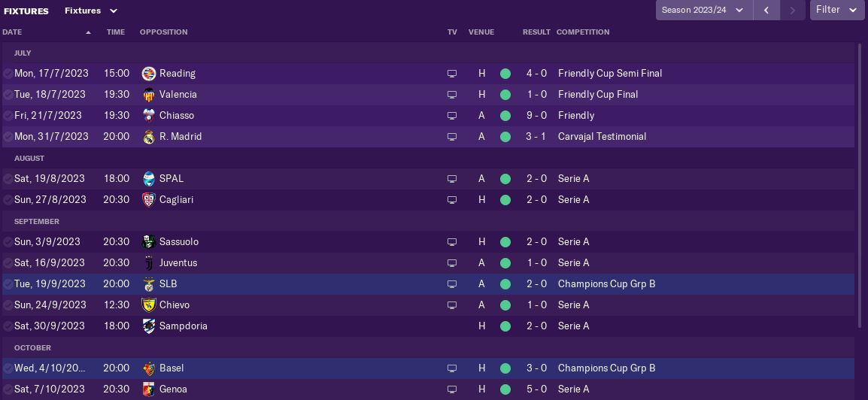Toggle the checkmark beside Tue 19/9/2023 fixture
The width and height of the screenshot is (868, 400).
pyautogui.click(x=8, y=284)
